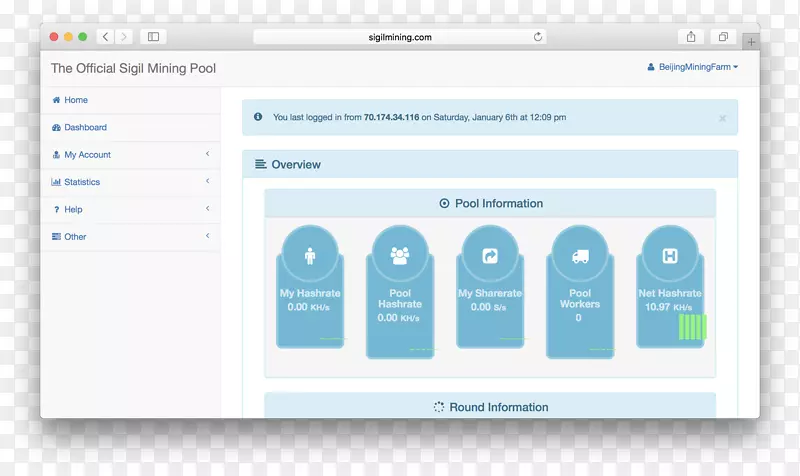Open the BeijingMiningFarm user dropdown

[x=692, y=67]
